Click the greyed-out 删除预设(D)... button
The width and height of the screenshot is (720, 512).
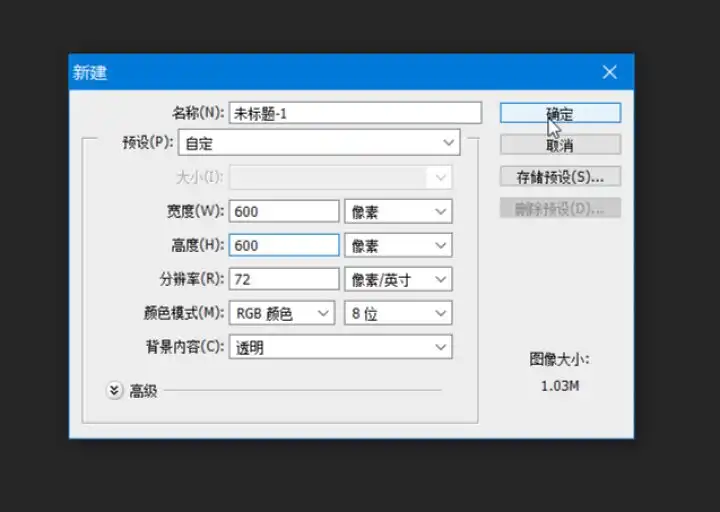click(560, 208)
